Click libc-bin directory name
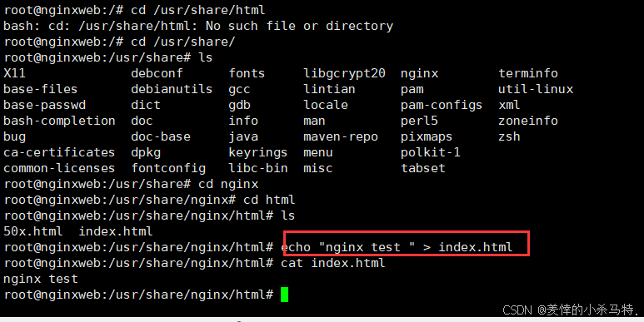Viewport: 644px width, 322px height. click(258, 168)
